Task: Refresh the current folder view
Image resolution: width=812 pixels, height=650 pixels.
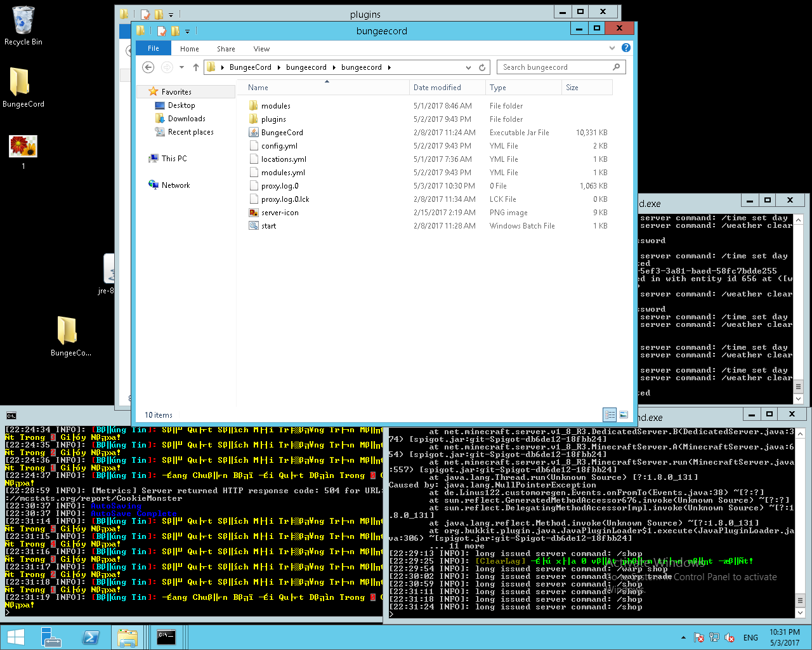Action: pos(482,67)
